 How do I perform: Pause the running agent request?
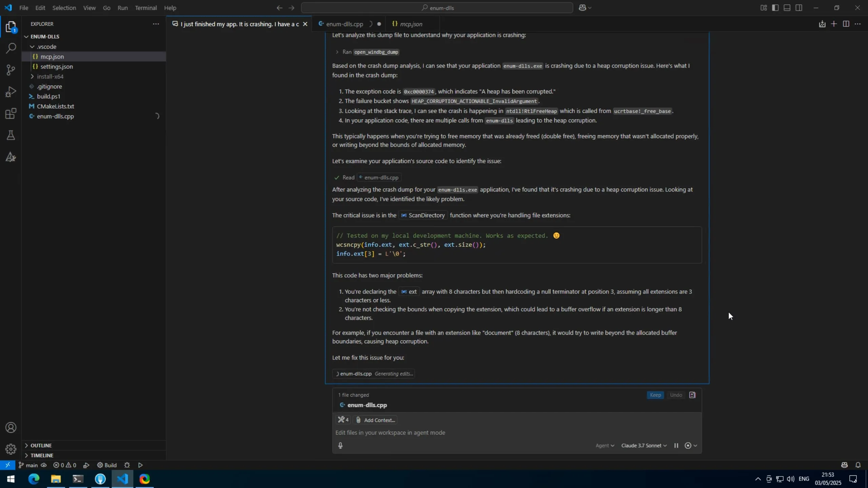tap(676, 446)
